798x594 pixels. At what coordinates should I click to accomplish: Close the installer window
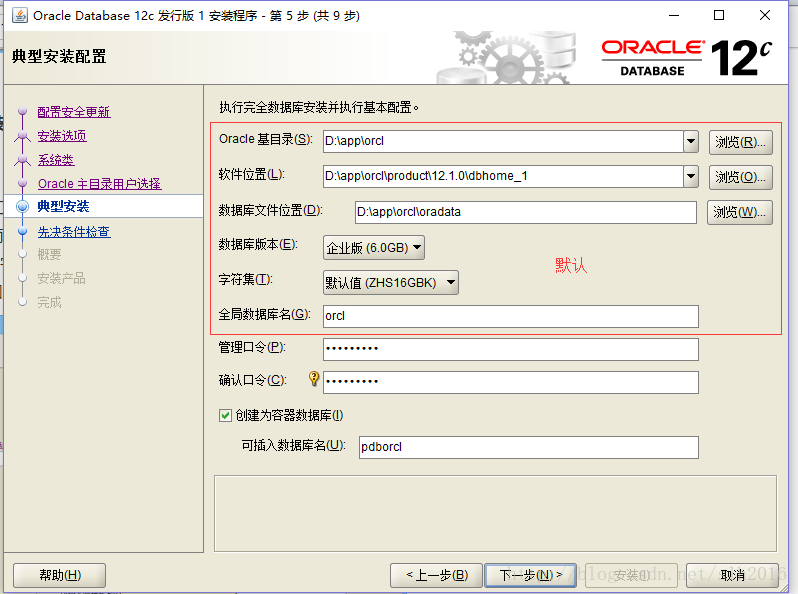pyautogui.click(x=764, y=15)
